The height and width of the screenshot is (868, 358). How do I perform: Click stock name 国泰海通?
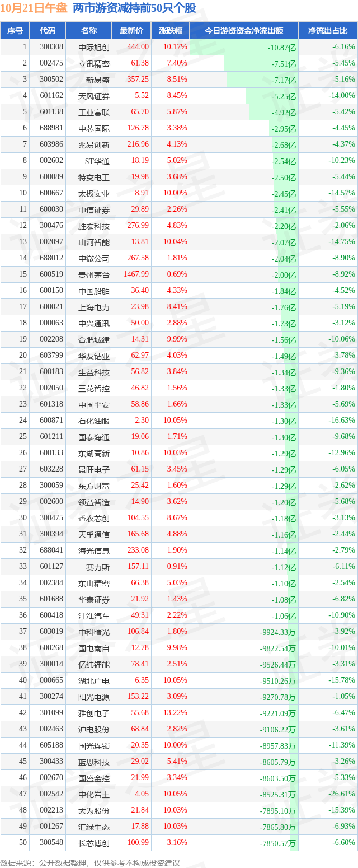(x=94, y=437)
